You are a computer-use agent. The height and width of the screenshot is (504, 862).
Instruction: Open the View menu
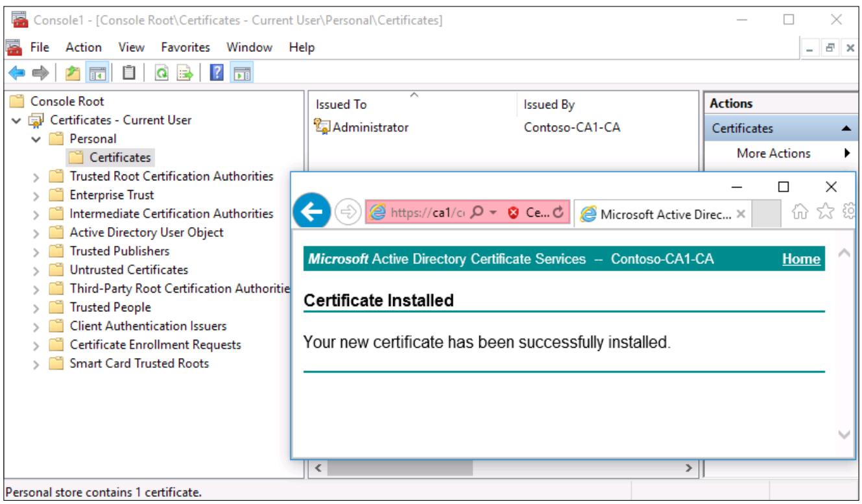[131, 47]
